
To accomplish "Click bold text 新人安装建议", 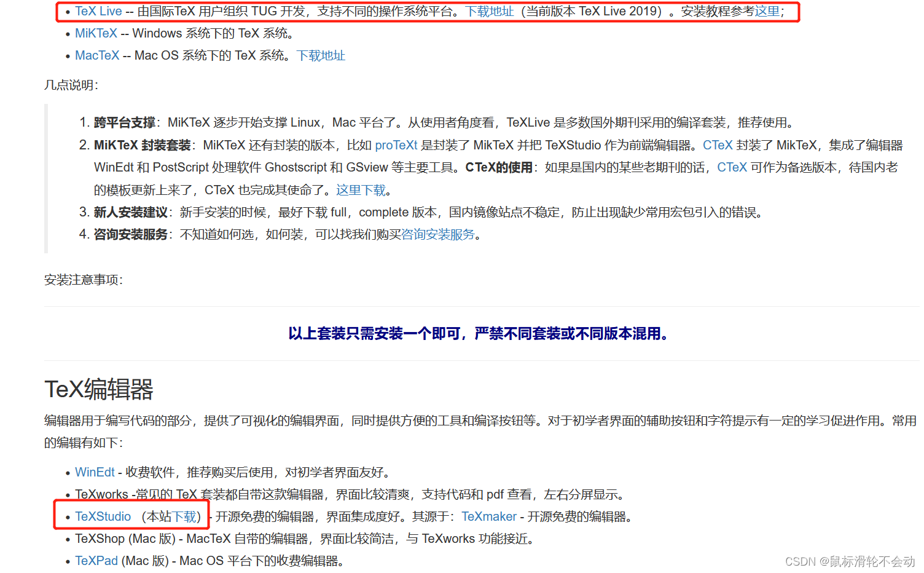I will point(131,212).
